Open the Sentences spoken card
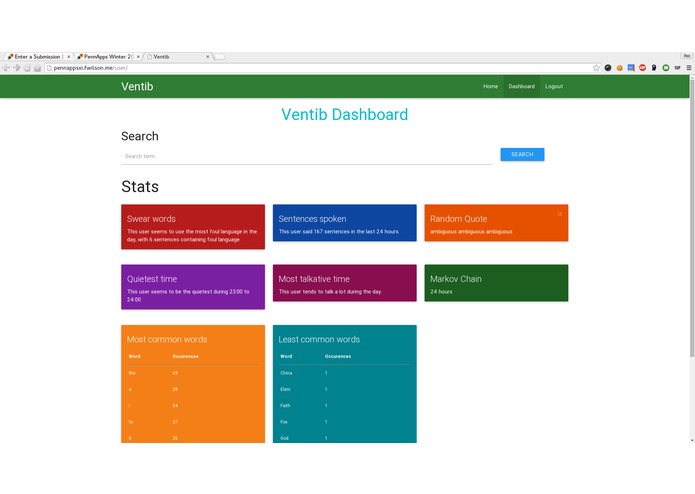695x494 pixels. pos(344,222)
